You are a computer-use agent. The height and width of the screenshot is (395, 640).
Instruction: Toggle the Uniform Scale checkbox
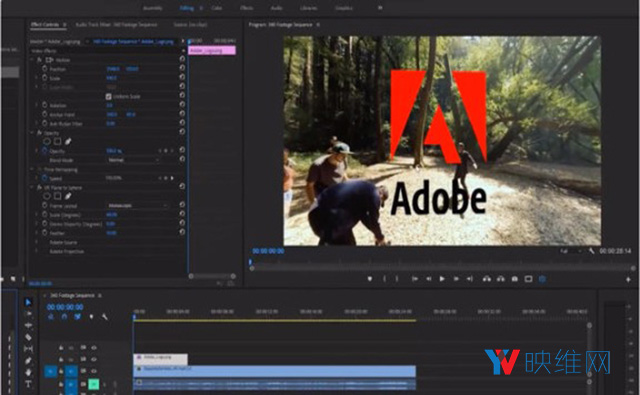tap(109, 96)
